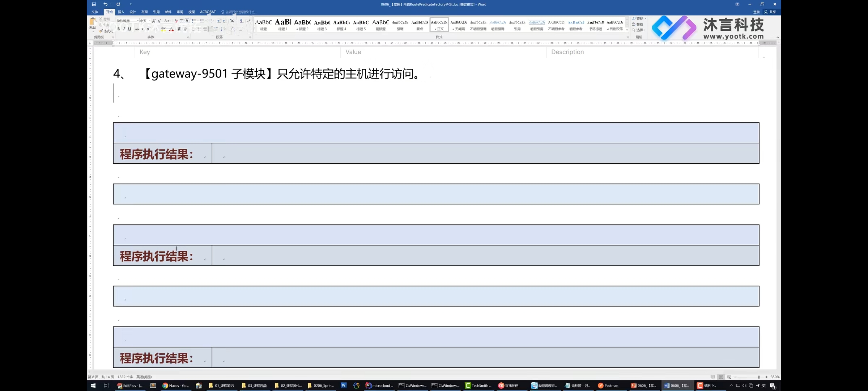Open Postman from the taskbar

(x=609, y=386)
